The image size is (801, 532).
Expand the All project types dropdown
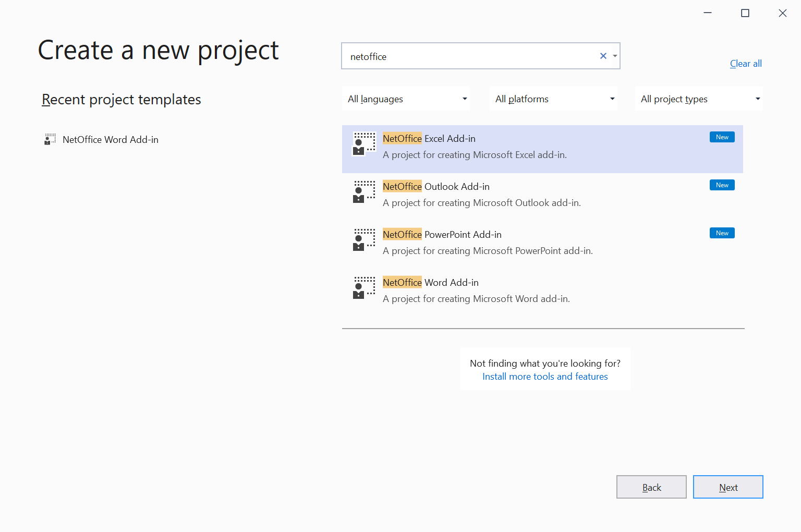click(699, 99)
